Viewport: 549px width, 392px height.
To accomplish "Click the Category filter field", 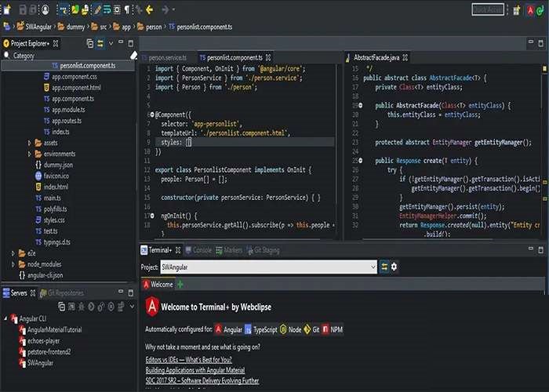I will tap(65, 56).
